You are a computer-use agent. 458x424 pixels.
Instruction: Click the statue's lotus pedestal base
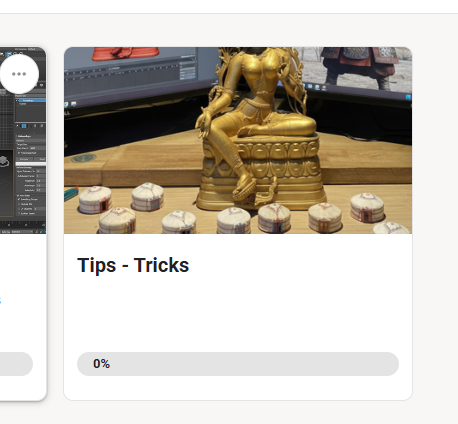coord(262,173)
